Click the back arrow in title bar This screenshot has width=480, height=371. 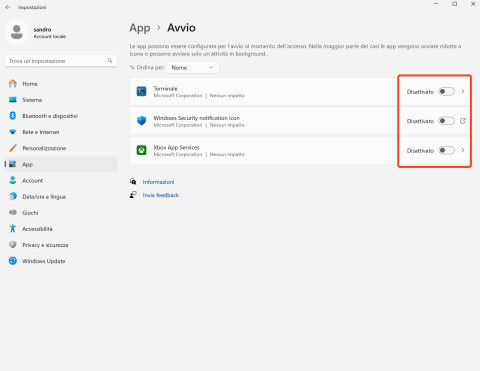point(8,7)
